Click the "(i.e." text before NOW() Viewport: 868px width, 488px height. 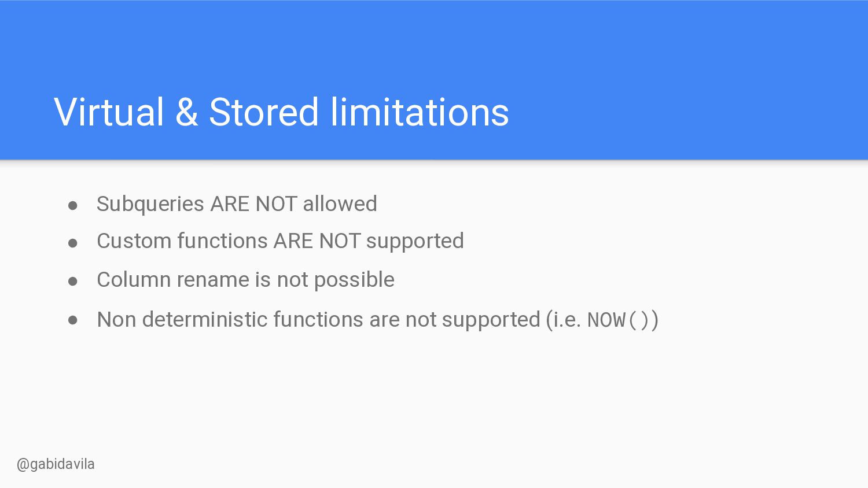click(564, 320)
